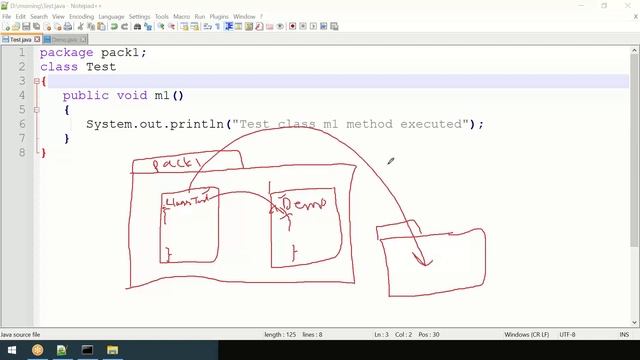Toggle the file monitoring eye icon
Viewport: 640px width, 360px height.
pos(280,27)
